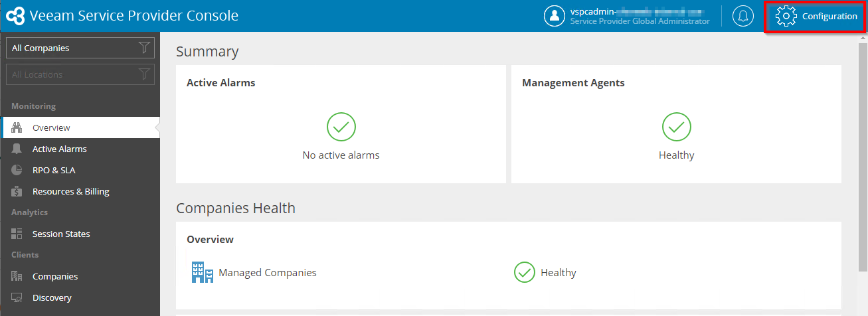The width and height of the screenshot is (868, 316).
Task: Navigate to Session States
Action: click(80, 234)
